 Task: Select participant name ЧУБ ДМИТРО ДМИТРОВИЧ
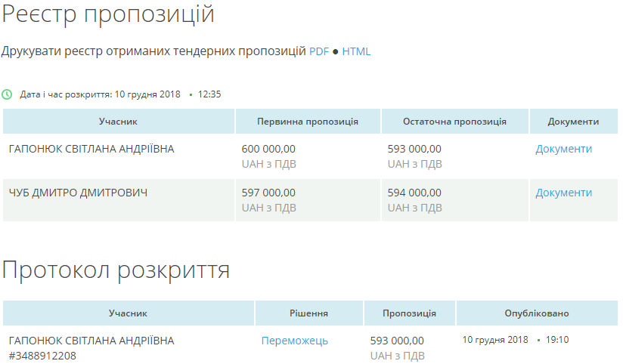pos(78,193)
